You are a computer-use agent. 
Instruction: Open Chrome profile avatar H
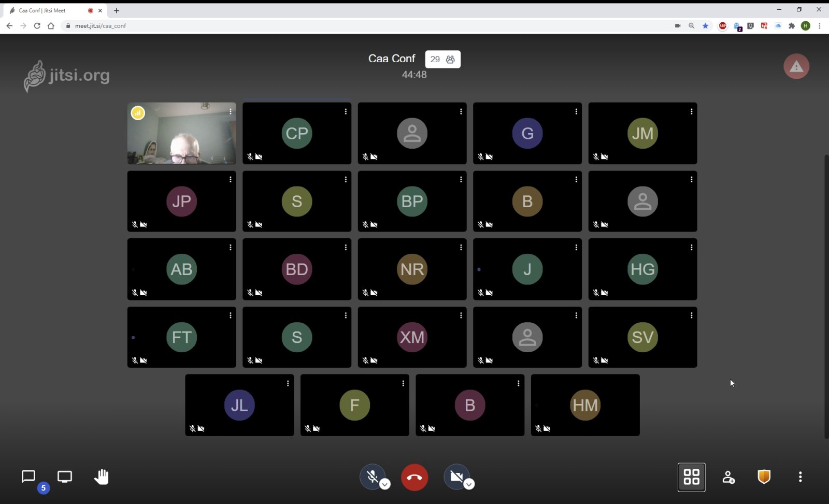(x=806, y=25)
